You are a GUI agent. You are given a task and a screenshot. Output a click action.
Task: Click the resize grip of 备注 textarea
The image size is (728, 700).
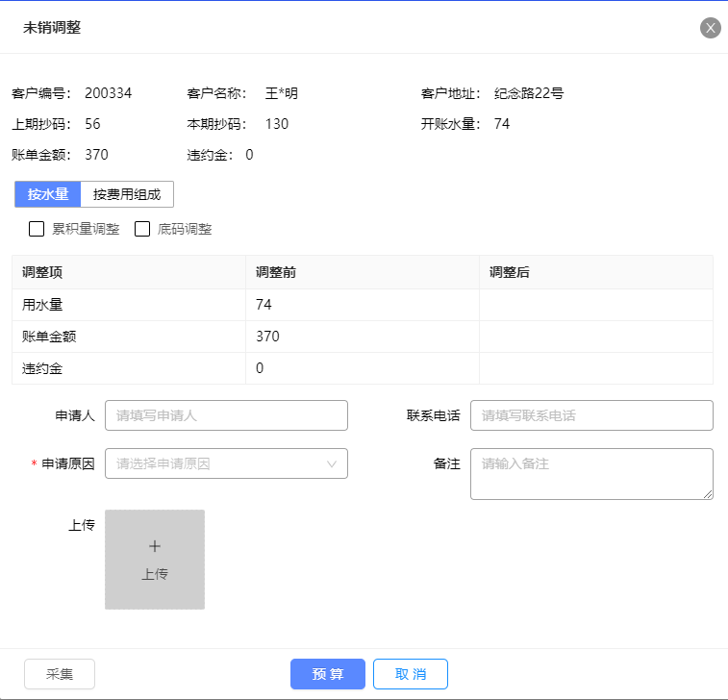[708, 495]
